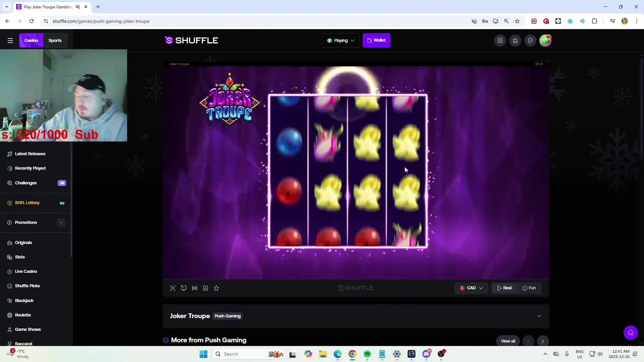
Task: Open the user profile avatar
Action: point(545,40)
